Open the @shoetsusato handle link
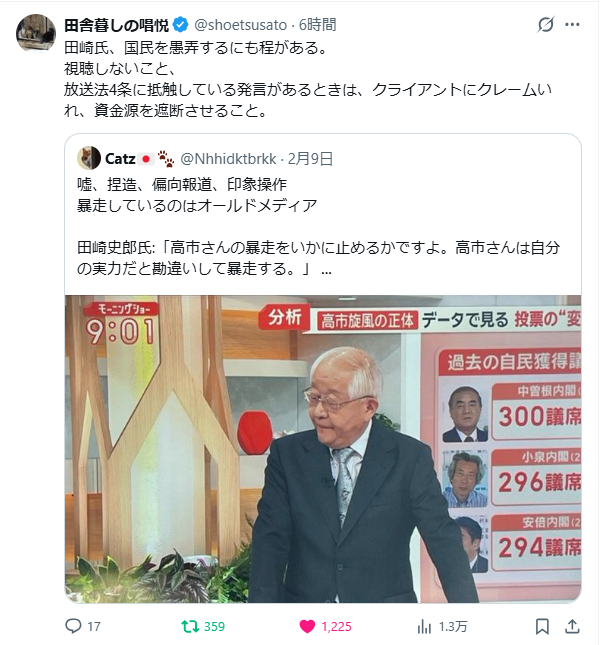611x645 pixels. coord(240,25)
